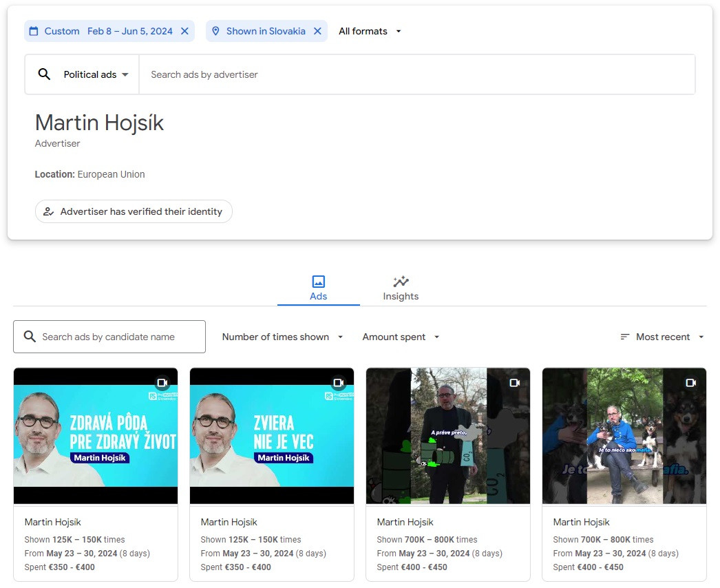Expand the Political ads category dropdown

coord(96,74)
